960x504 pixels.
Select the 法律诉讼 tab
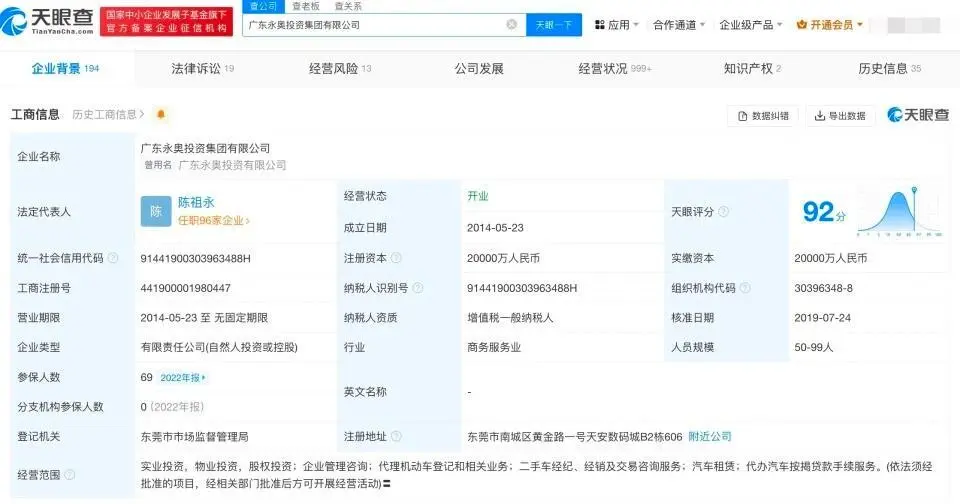pos(203,69)
